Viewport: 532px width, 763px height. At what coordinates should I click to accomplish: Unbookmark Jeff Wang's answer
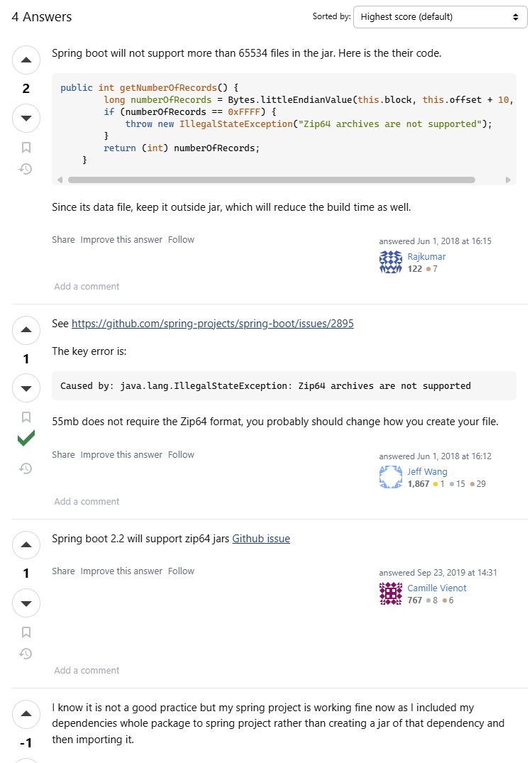click(26, 417)
